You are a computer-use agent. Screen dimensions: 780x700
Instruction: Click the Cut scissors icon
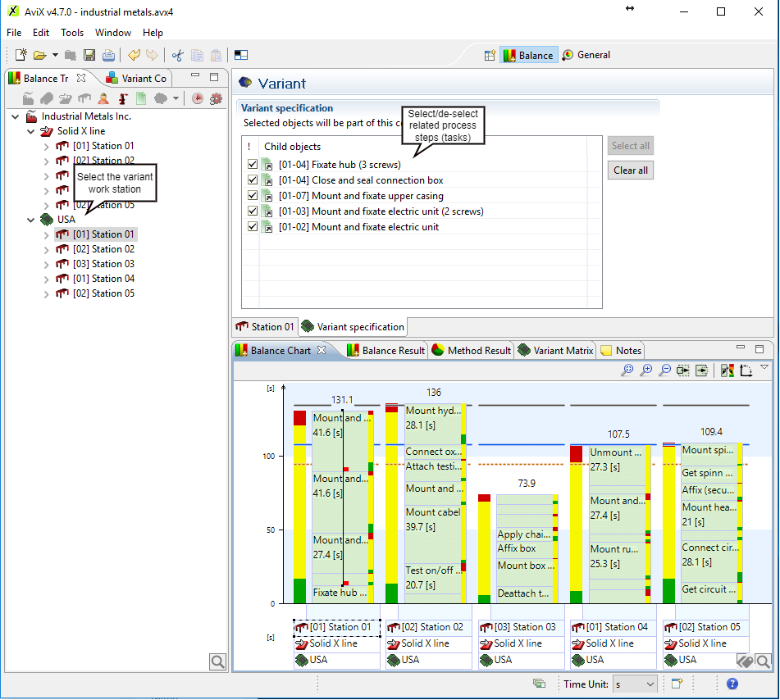[177, 55]
